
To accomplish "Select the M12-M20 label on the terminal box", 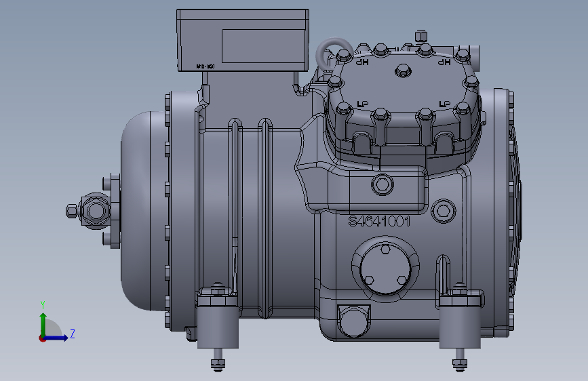I will point(205,66).
